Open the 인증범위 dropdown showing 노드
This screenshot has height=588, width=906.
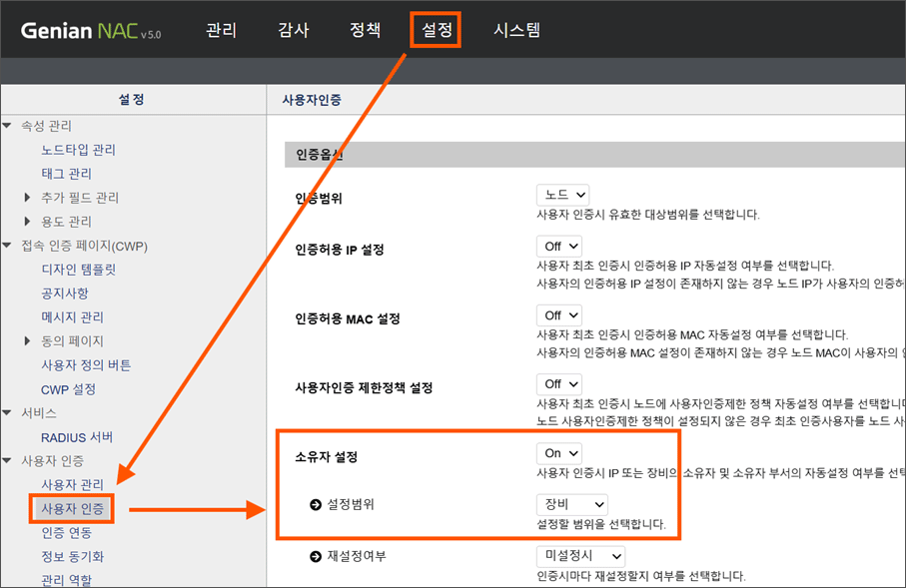click(x=562, y=195)
